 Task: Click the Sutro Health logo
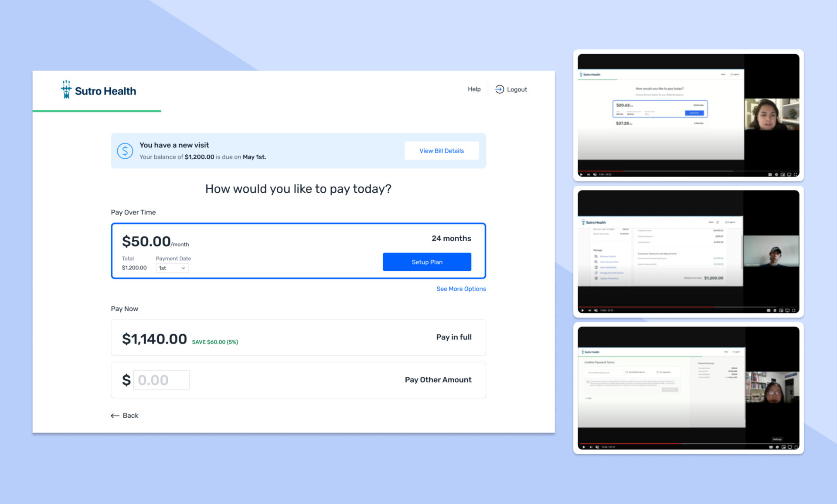click(99, 90)
